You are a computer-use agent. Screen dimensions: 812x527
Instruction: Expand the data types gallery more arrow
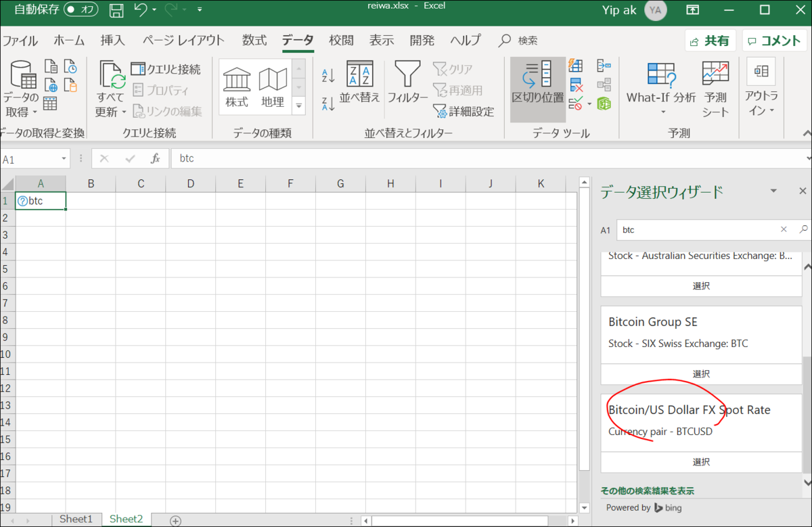[x=298, y=106]
